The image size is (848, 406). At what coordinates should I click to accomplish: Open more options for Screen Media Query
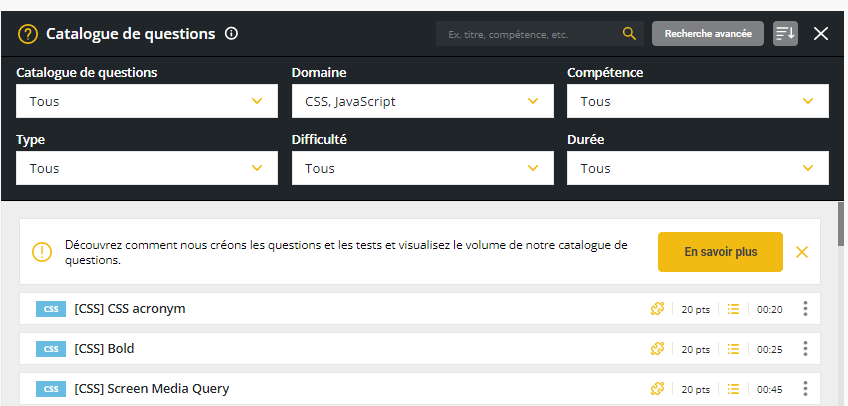(x=805, y=389)
